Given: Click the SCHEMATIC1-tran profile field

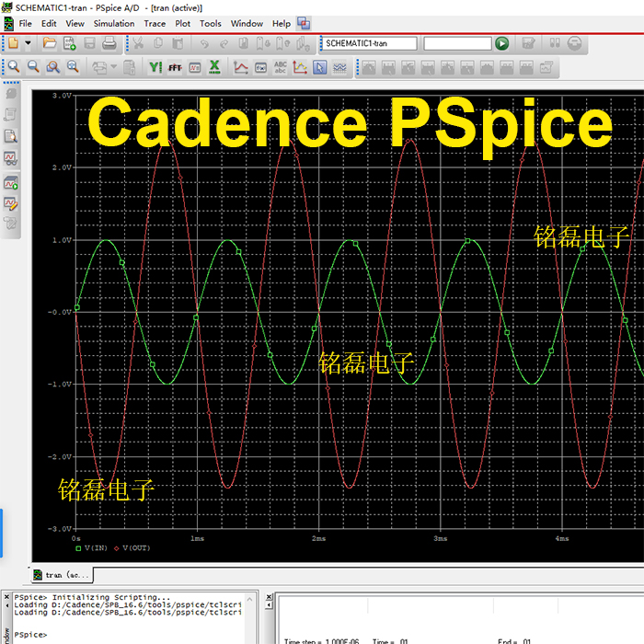Looking at the screenshot, I should (x=369, y=43).
